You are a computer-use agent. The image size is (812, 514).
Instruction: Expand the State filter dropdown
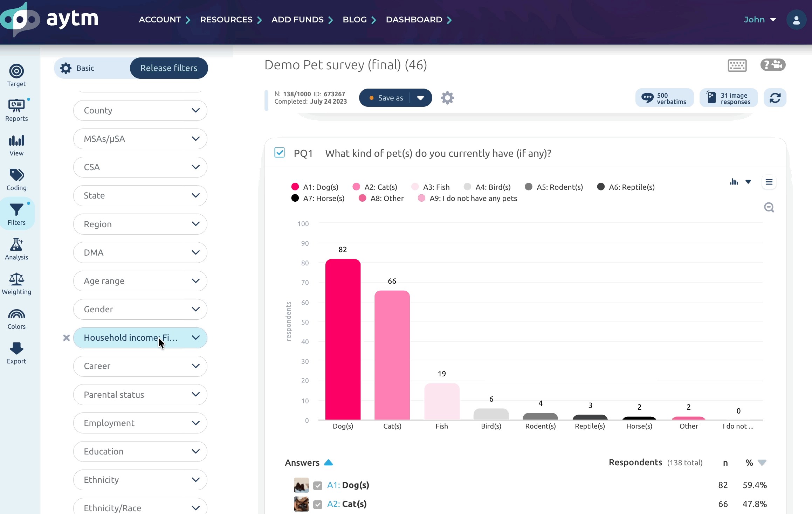pos(140,195)
